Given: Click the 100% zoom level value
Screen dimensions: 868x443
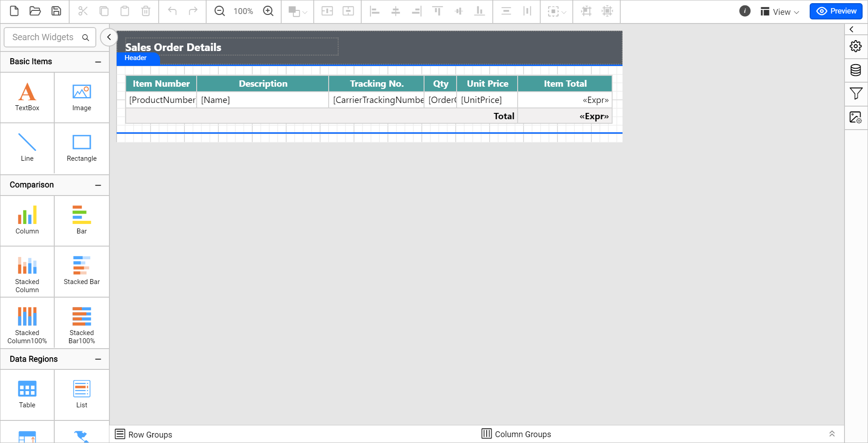Looking at the screenshot, I should (243, 11).
